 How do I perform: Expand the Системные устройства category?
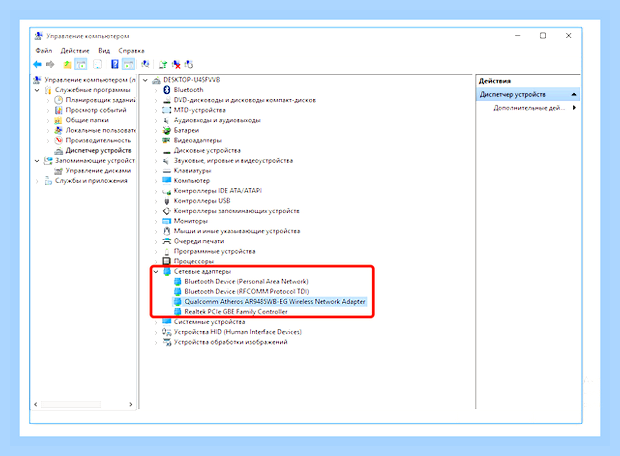(x=156, y=322)
